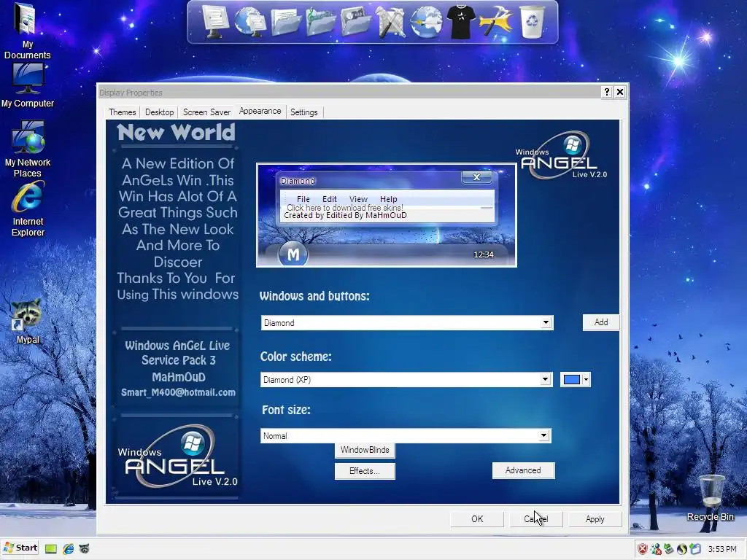Select the My Documents desktop icon
The image size is (747, 560).
coord(27,31)
